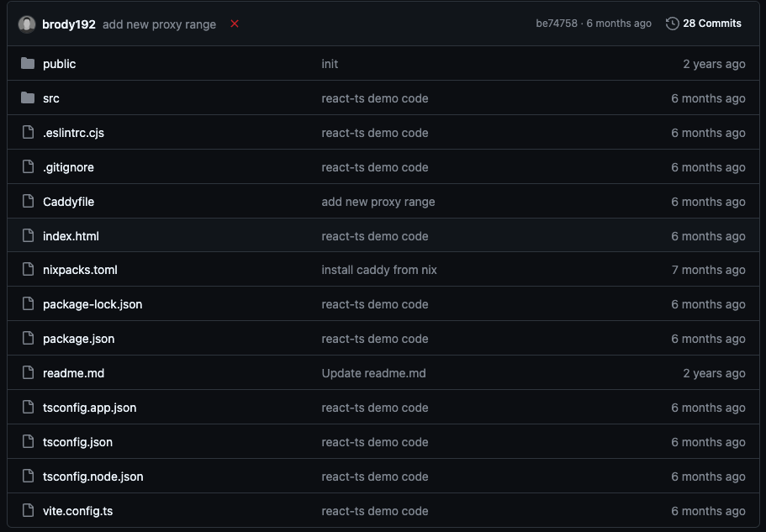Open the .gitignore file

coord(68,167)
